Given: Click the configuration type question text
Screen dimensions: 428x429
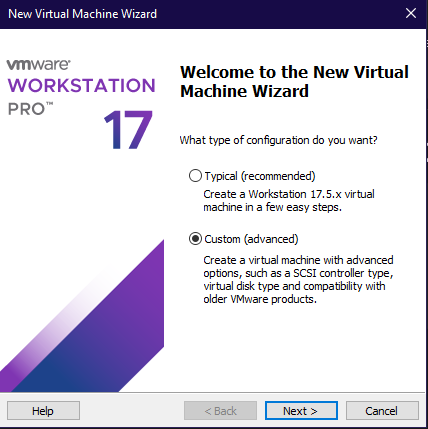Looking at the screenshot, I should (x=278, y=140).
